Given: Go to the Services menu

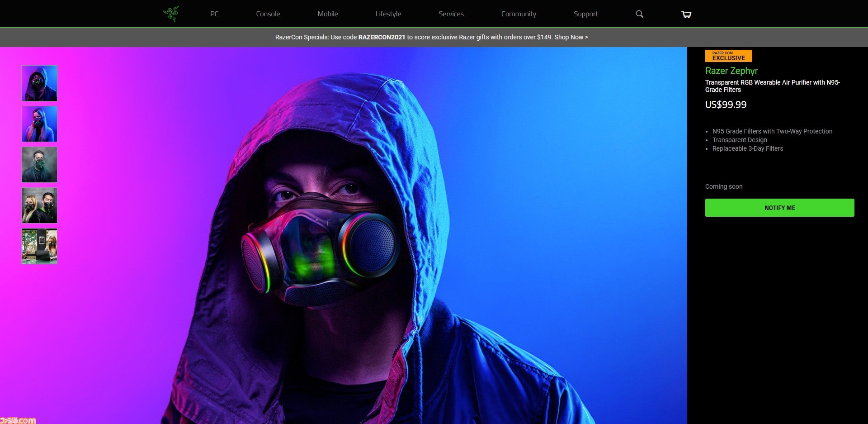Looking at the screenshot, I should point(451,14).
